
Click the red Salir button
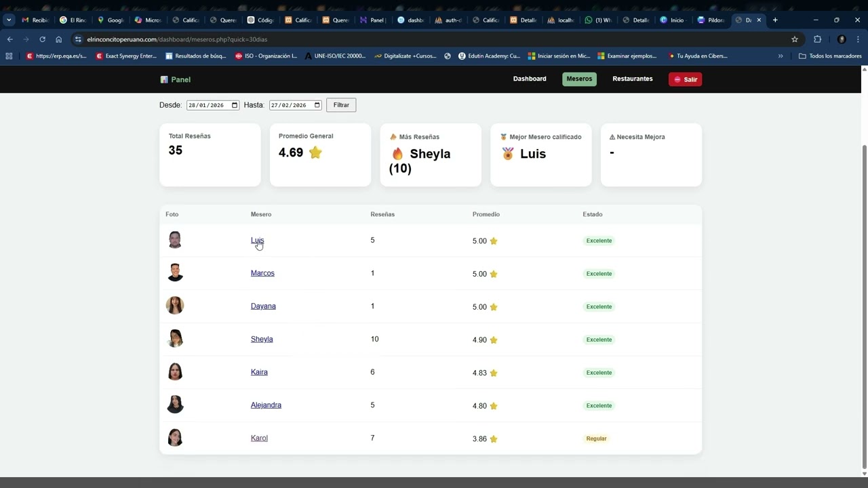tap(685, 79)
